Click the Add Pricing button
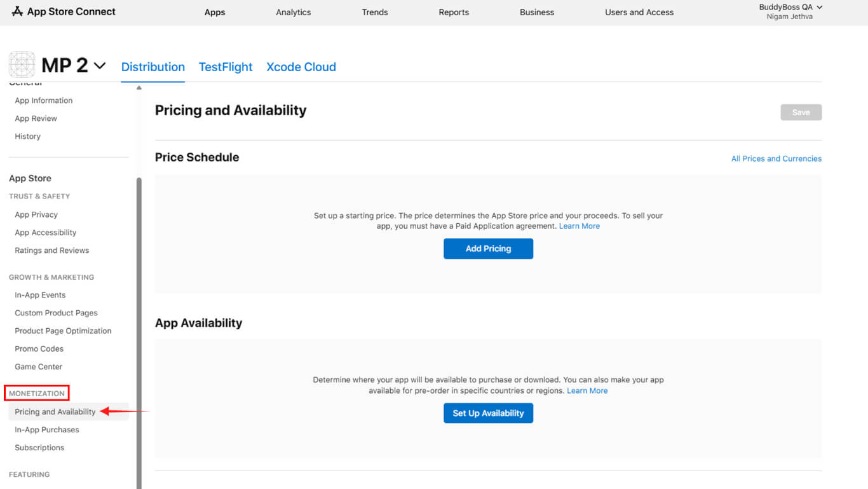The width and height of the screenshot is (868, 489). [x=488, y=249]
